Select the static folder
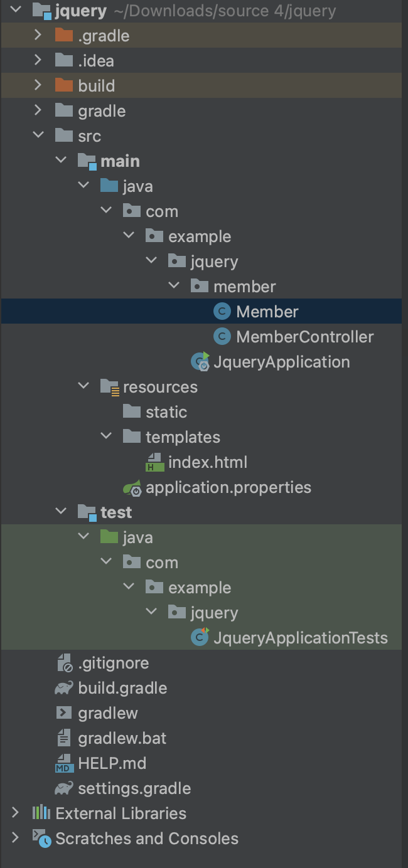The height and width of the screenshot is (868, 408). tap(166, 412)
